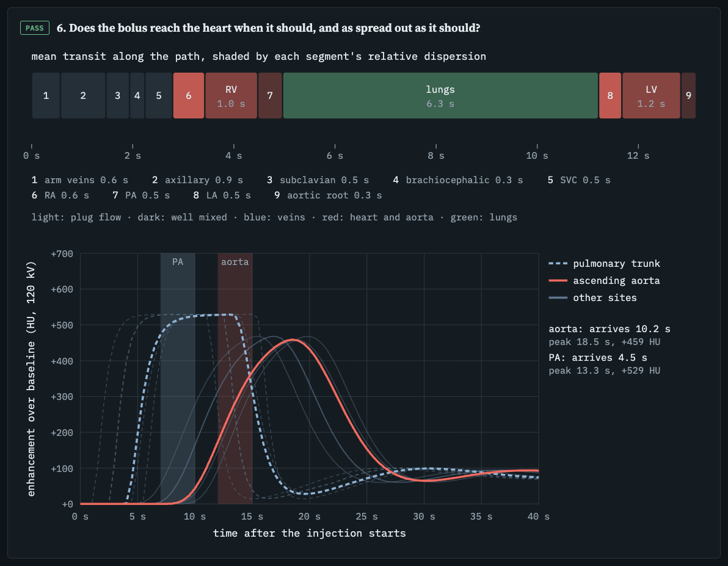Click the "aorta: arrives 10.2 s" readout
728x566 pixels.
coord(610,329)
